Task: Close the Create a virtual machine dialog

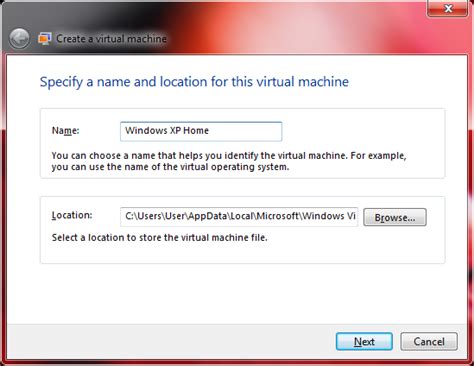Action: (x=448, y=8)
